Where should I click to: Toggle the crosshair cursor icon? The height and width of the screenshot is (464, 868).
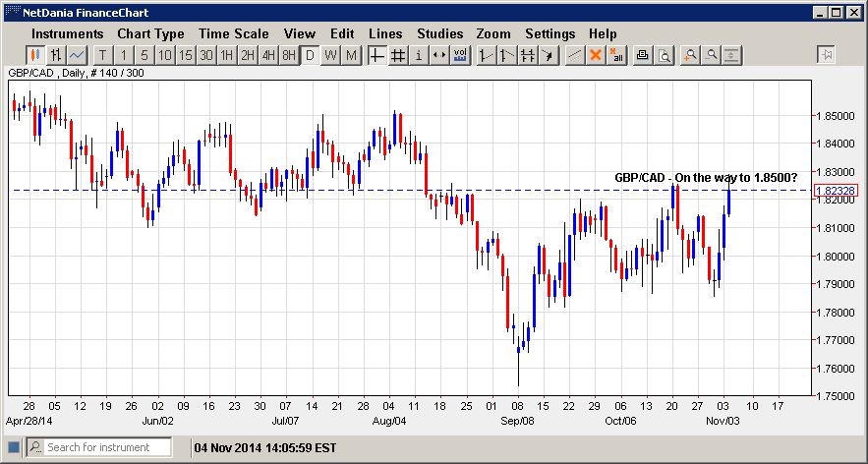point(376,55)
